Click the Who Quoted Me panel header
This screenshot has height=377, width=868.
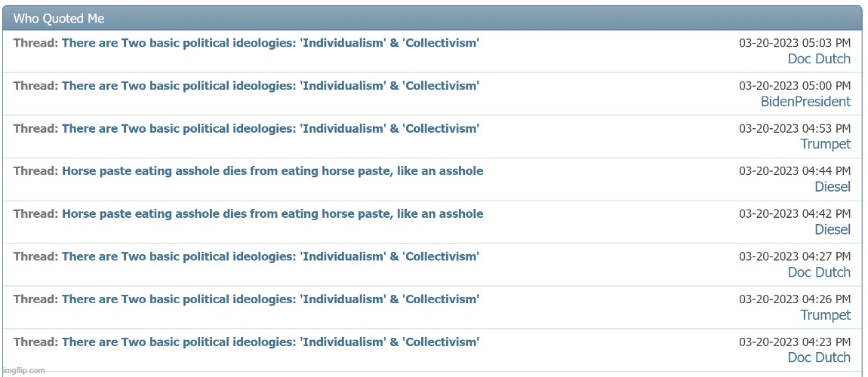pyautogui.click(x=59, y=18)
